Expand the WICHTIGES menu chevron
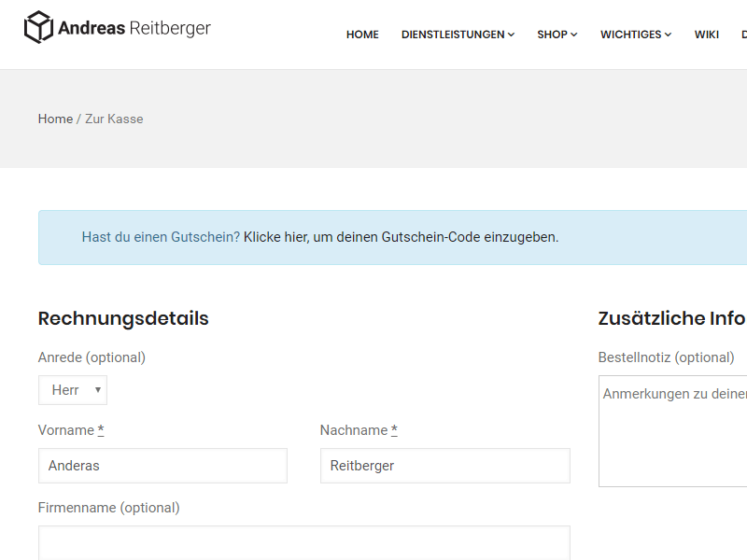This screenshot has width=747, height=560. click(x=668, y=35)
